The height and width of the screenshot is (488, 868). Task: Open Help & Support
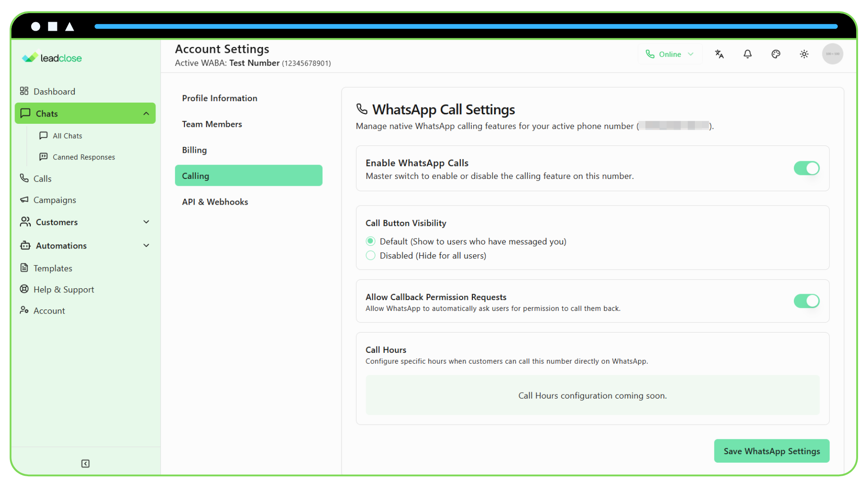pos(57,289)
